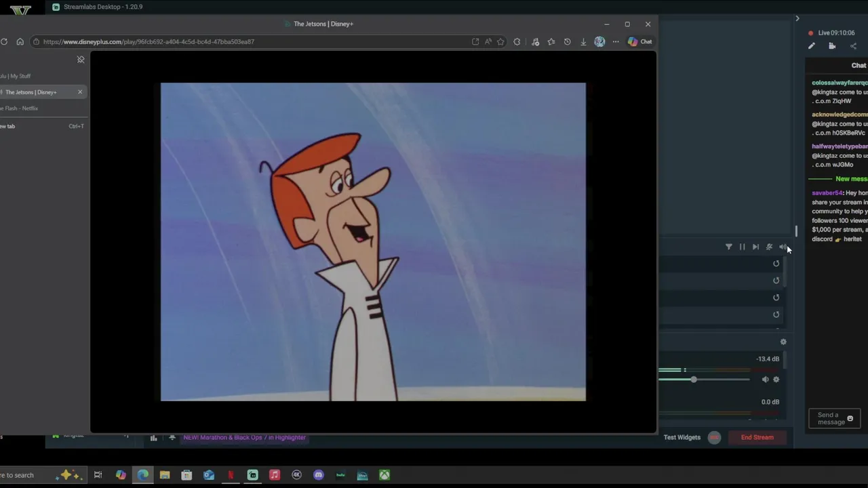The height and width of the screenshot is (488, 868).
Task: Replay the second event in list
Action: pos(776,281)
